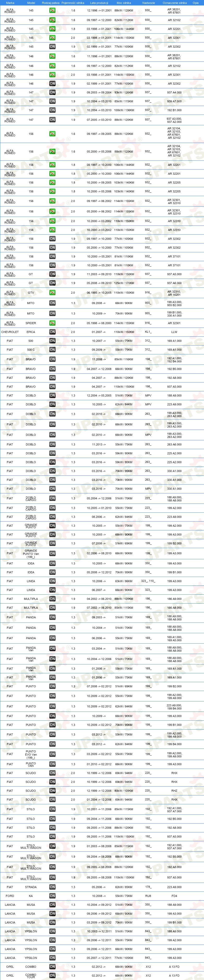Screen dimensions: 204x980
Task: Select the power value 100kW / 136KM
Action: 124,110
